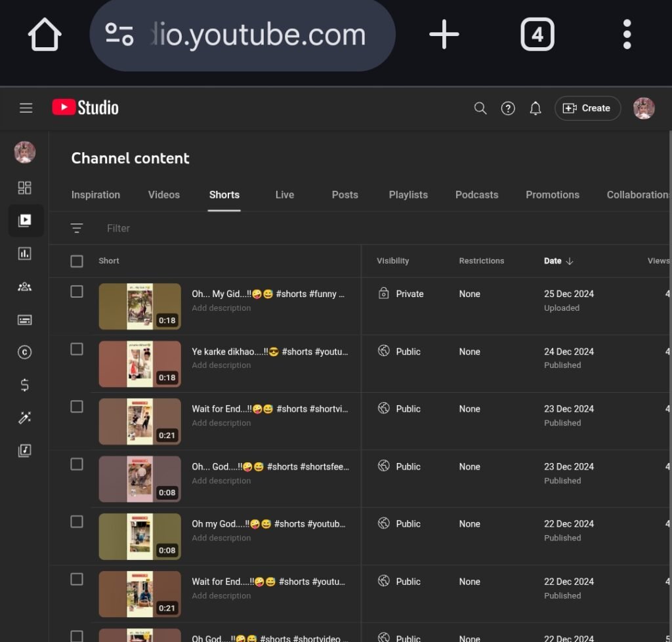Open the hamburger menu beside the Studio logo
The height and width of the screenshot is (642, 672).
pyautogui.click(x=26, y=108)
